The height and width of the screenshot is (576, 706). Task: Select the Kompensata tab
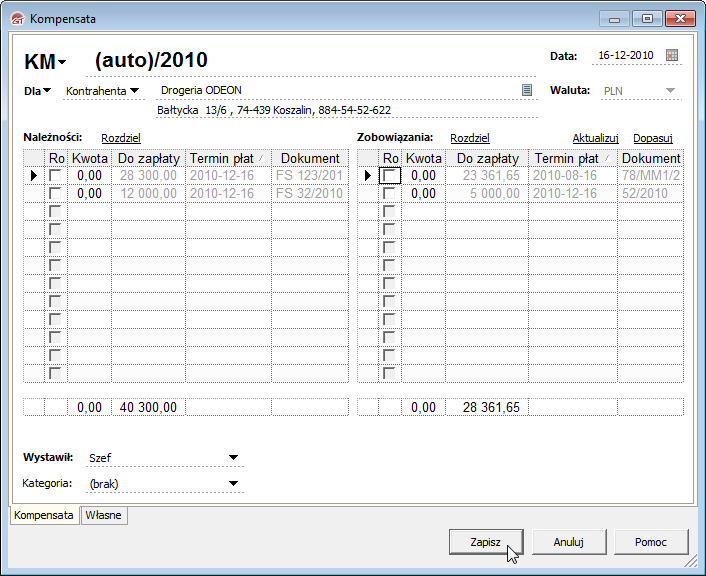[44, 515]
